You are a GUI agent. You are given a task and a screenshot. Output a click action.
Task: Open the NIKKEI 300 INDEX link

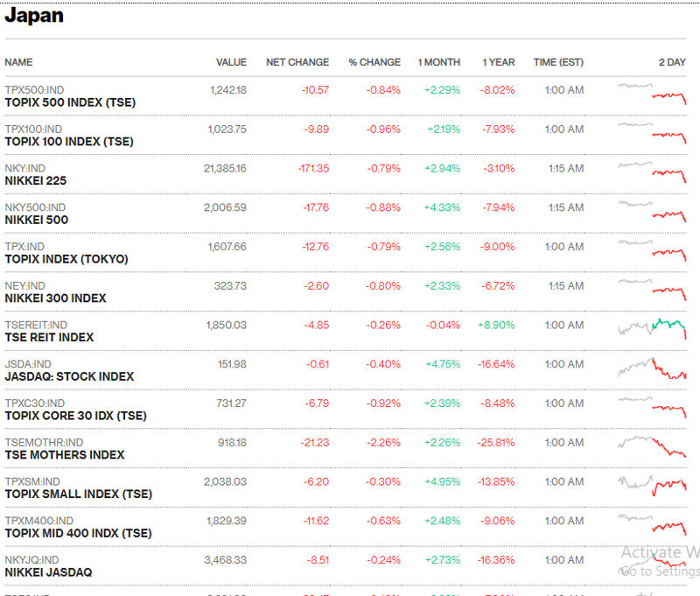[55, 298]
